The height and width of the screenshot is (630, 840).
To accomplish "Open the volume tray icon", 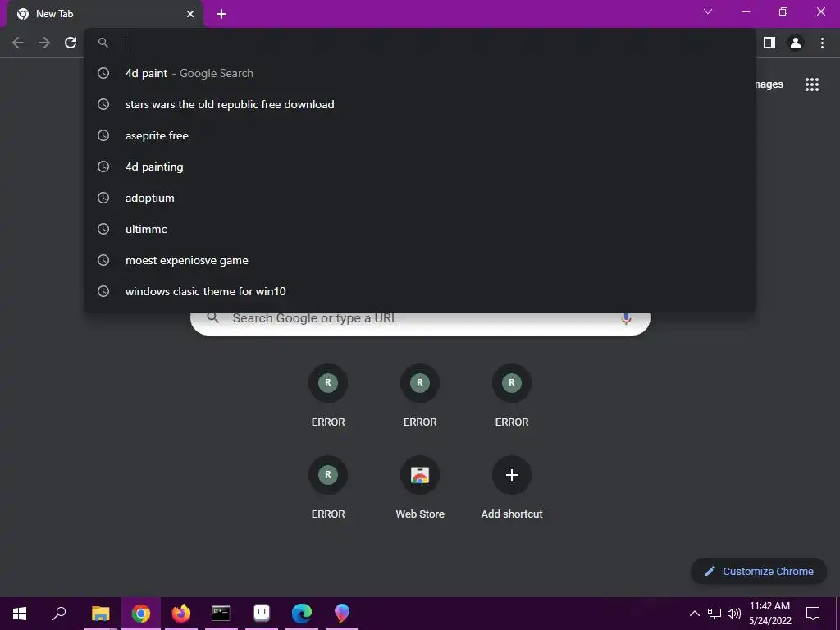I will pyautogui.click(x=734, y=614).
